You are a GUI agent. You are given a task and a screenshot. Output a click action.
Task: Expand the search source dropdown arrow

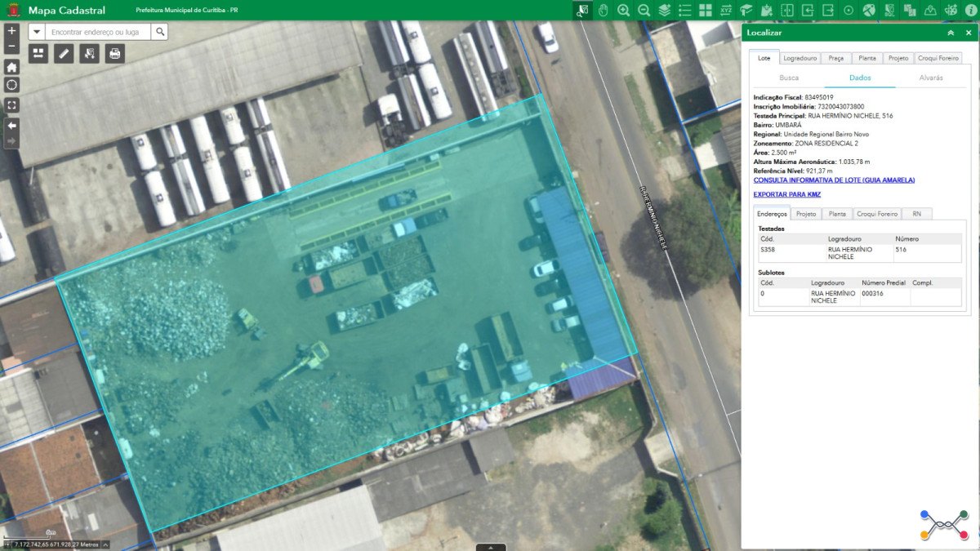pyautogui.click(x=37, y=32)
